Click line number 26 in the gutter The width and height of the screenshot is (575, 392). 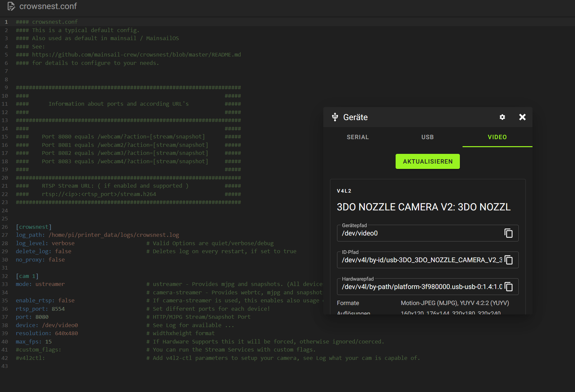[x=5, y=227]
